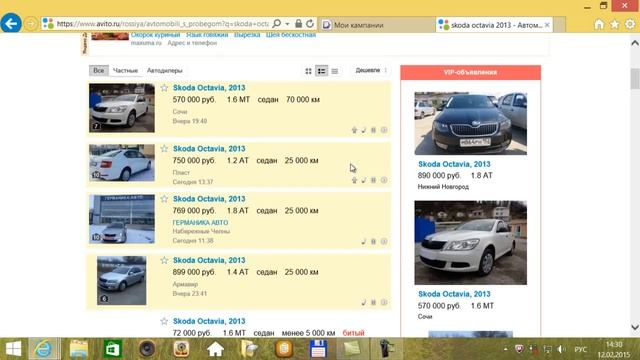Viewport: 640px width, 360px height.
Task: Star the 899 000 руб. listing
Action: (x=164, y=260)
